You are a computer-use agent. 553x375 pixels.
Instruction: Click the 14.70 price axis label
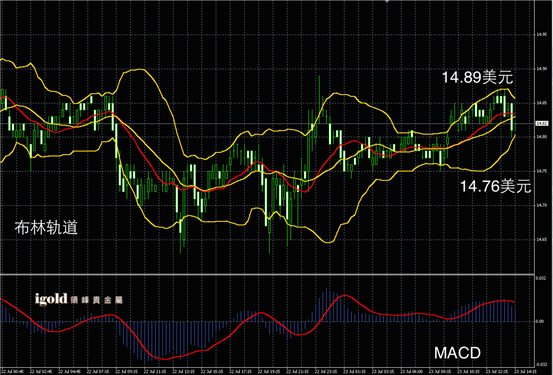coord(541,205)
